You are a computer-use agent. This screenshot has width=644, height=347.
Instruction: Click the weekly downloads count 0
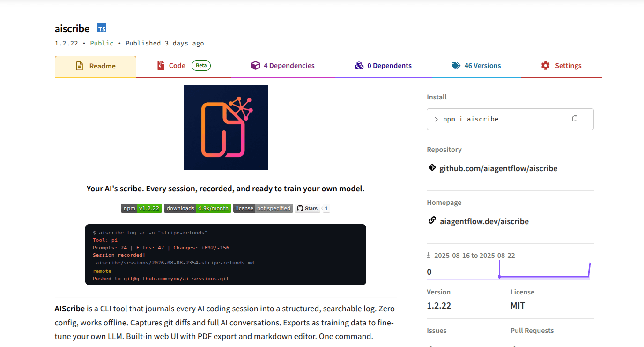(x=429, y=272)
